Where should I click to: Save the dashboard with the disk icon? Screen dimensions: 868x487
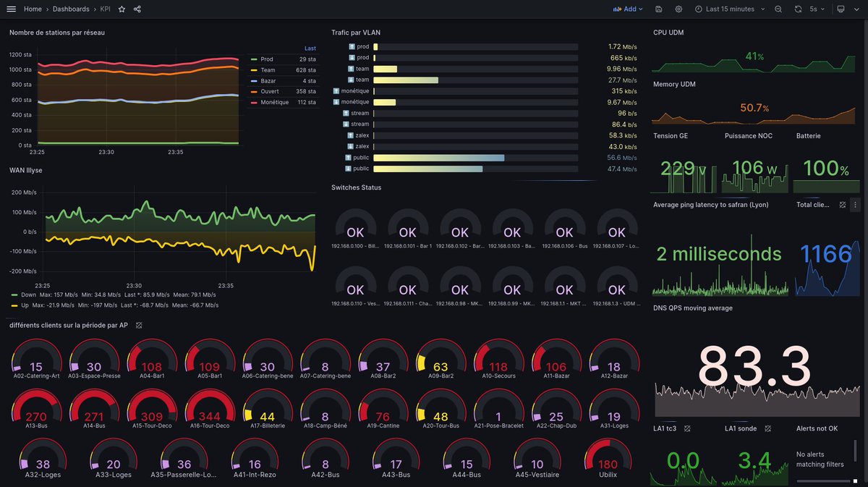tap(658, 9)
